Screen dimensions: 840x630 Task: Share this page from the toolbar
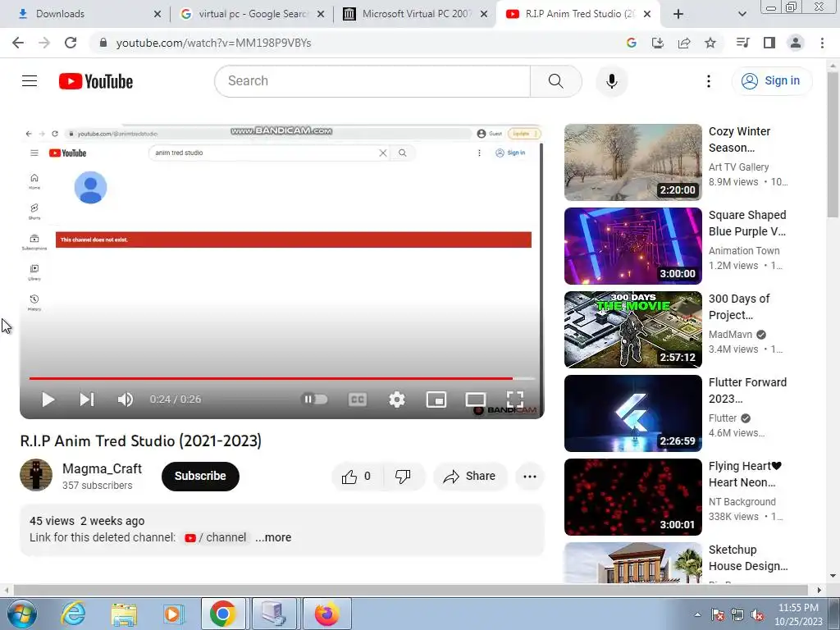tap(684, 43)
